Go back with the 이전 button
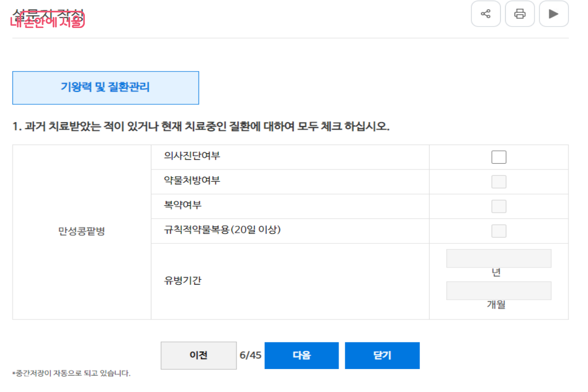Screen dimensions: 588x392 198,355
